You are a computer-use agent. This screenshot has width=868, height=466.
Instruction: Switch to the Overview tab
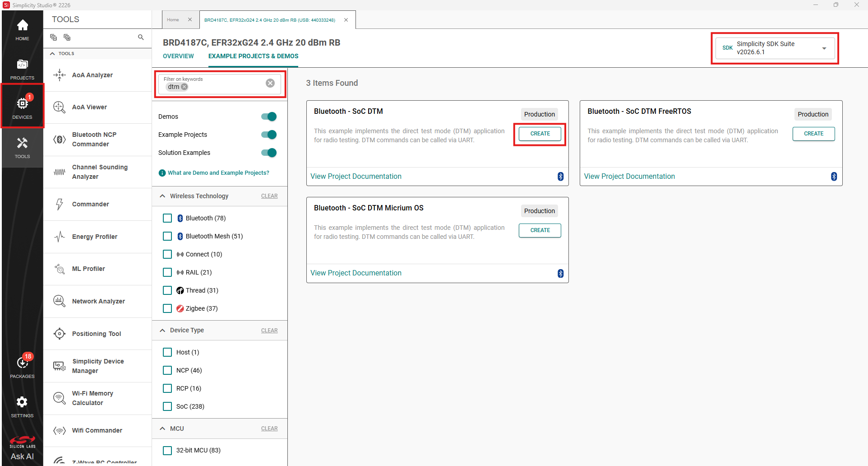pyautogui.click(x=178, y=56)
